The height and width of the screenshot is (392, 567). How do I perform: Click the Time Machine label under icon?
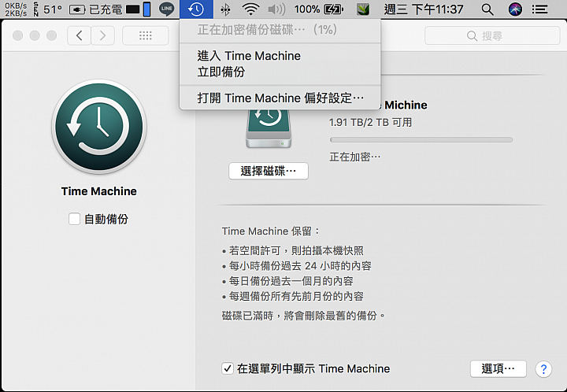pyautogui.click(x=98, y=191)
